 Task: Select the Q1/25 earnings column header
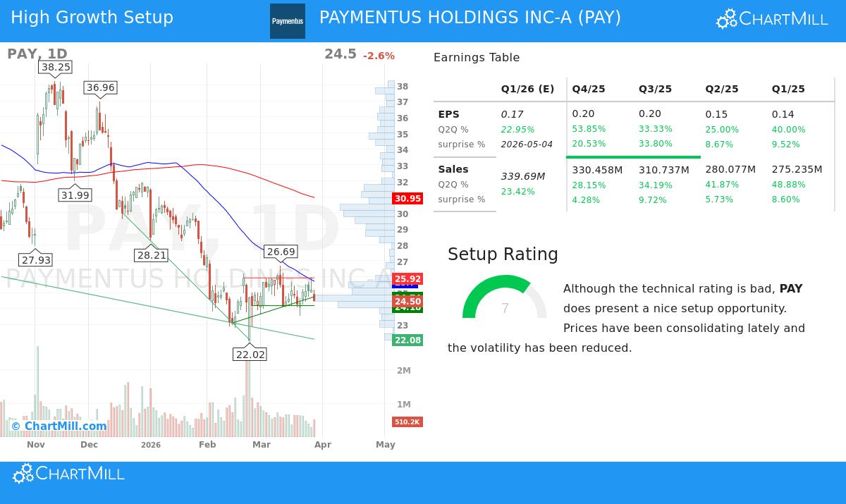tap(787, 89)
